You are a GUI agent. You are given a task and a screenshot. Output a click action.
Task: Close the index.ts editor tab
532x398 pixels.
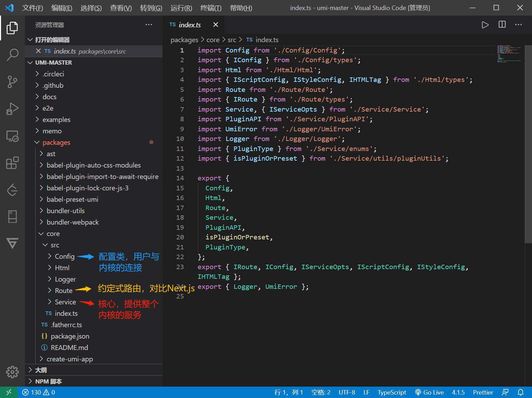tap(216, 25)
